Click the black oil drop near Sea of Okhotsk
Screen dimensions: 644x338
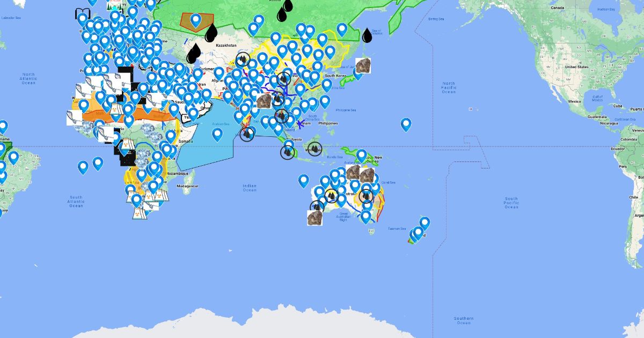click(x=367, y=35)
